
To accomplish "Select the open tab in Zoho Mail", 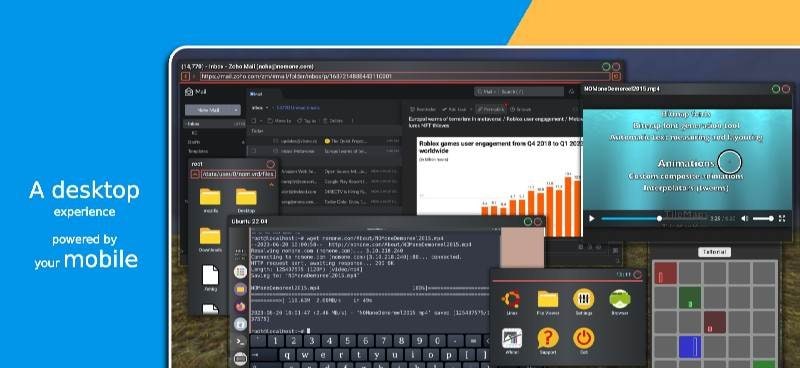I will click(264, 94).
